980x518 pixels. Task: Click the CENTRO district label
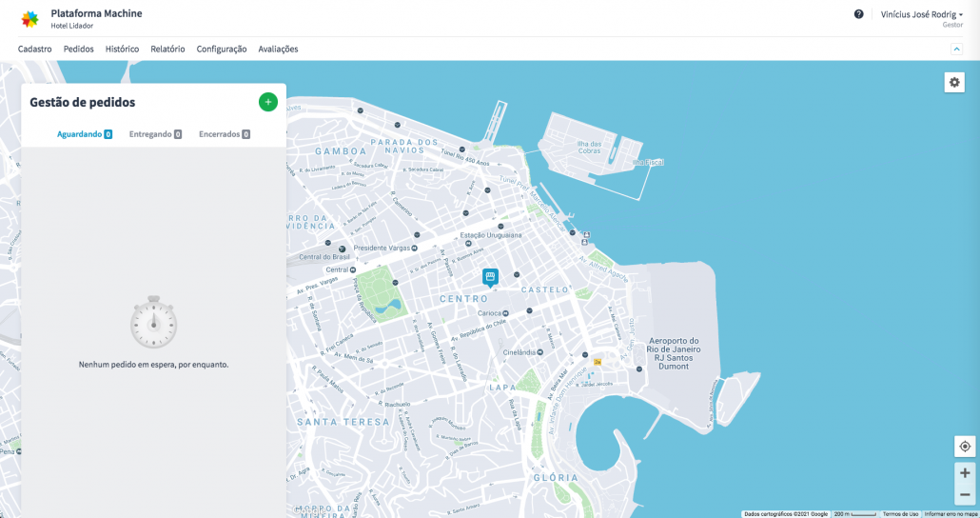pyautogui.click(x=463, y=299)
